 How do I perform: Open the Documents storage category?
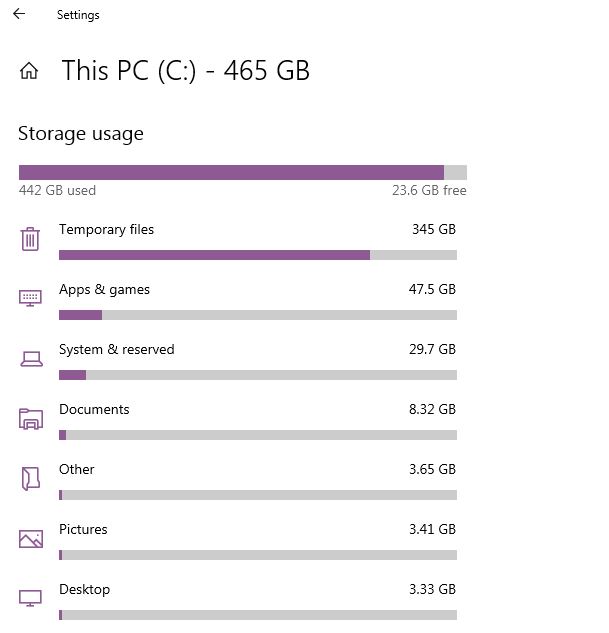click(94, 410)
